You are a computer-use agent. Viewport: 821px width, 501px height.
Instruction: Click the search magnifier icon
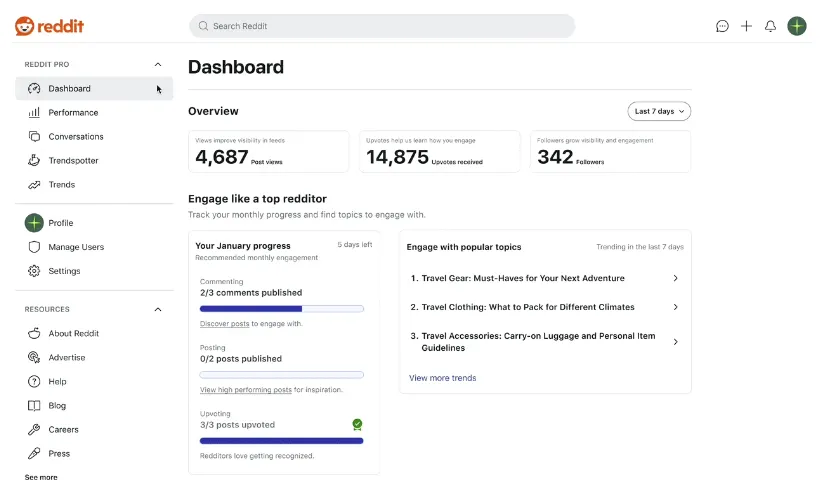(x=203, y=26)
